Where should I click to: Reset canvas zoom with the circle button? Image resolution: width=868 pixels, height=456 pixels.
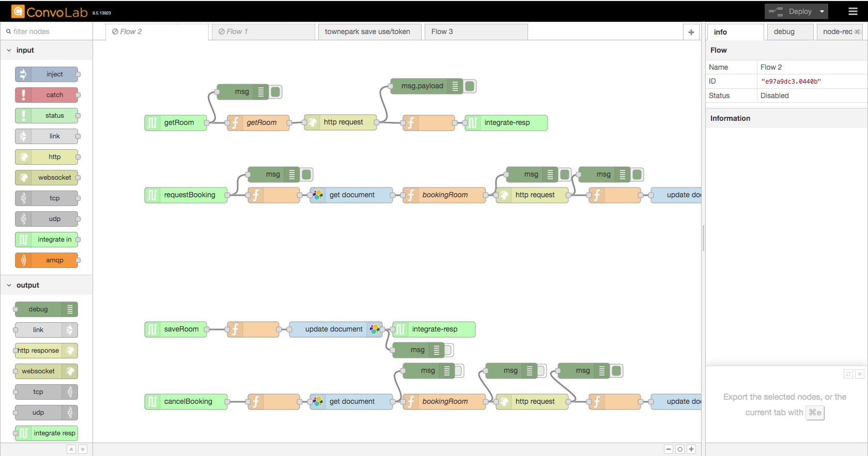pos(680,449)
